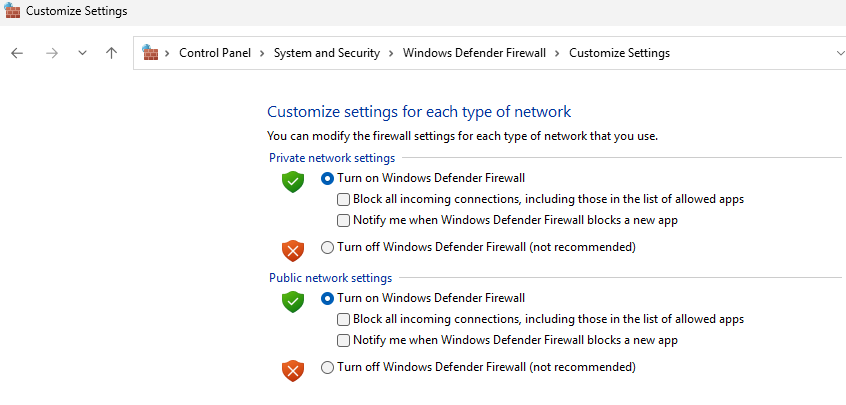
Task: Expand chevron before Control Panel breadcrumb
Action: coord(168,53)
